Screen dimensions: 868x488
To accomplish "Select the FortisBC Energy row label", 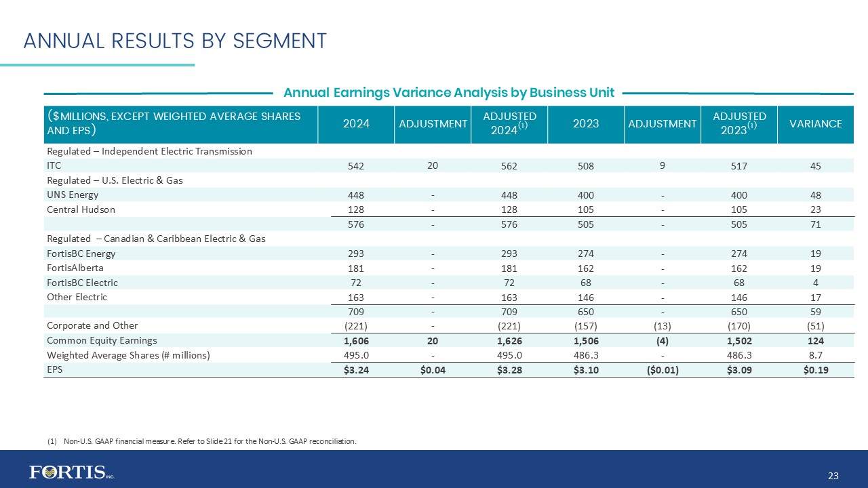I will coord(81,253).
